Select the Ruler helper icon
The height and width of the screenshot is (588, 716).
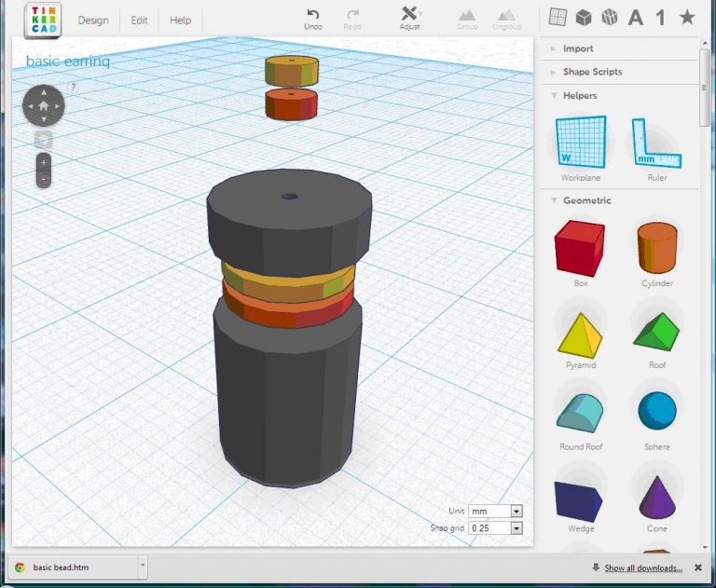(x=656, y=143)
